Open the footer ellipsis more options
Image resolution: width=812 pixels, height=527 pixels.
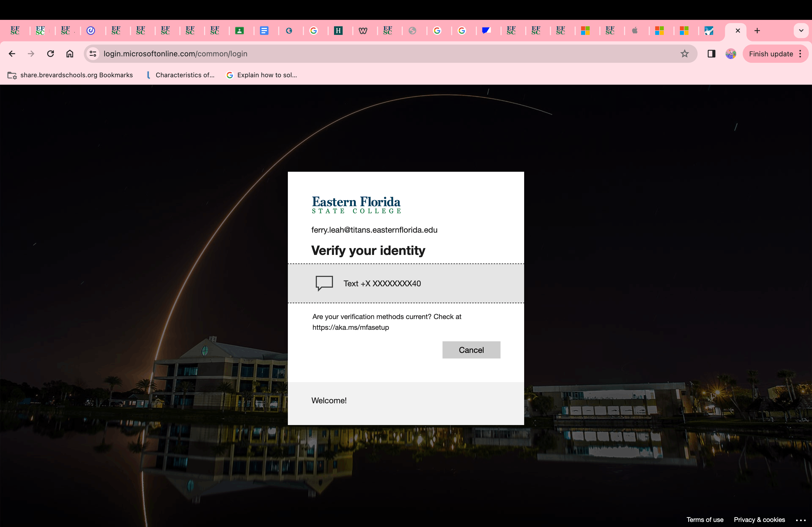(801, 520)
